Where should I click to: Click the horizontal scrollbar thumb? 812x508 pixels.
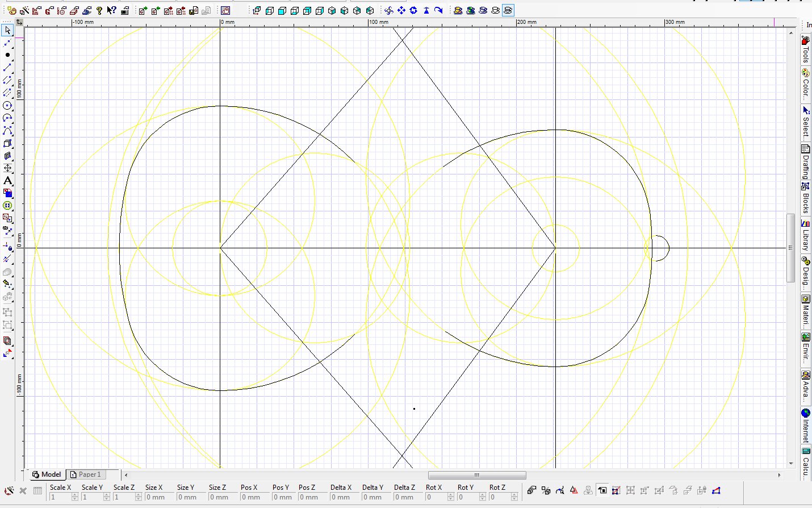click(477, 475)
